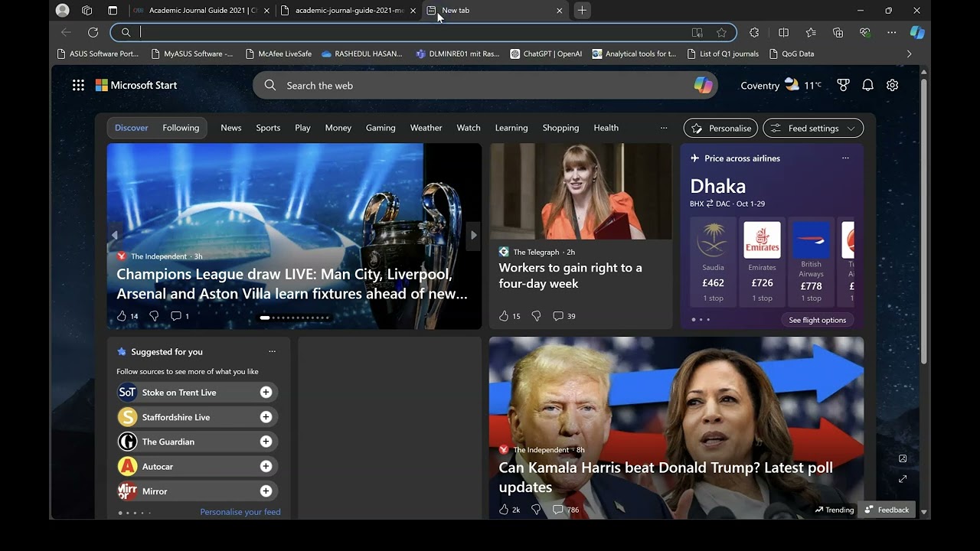Open the browser Extensions puzzle icon
Viewport: 980px width, 551px height.
click(x=754, y=32)
